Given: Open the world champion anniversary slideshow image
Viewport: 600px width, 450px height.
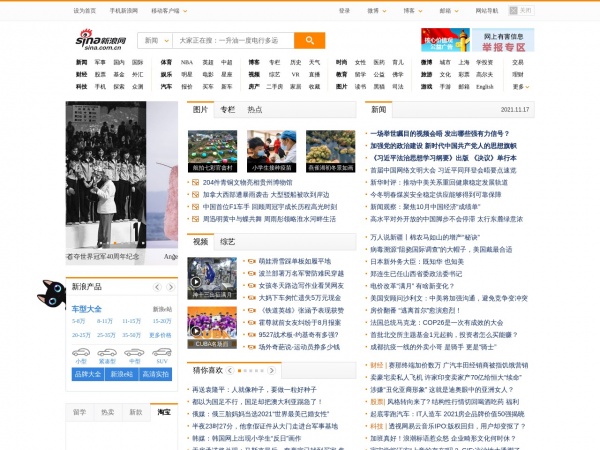Looking at the screenshot, I should click(x=106, y=176).
